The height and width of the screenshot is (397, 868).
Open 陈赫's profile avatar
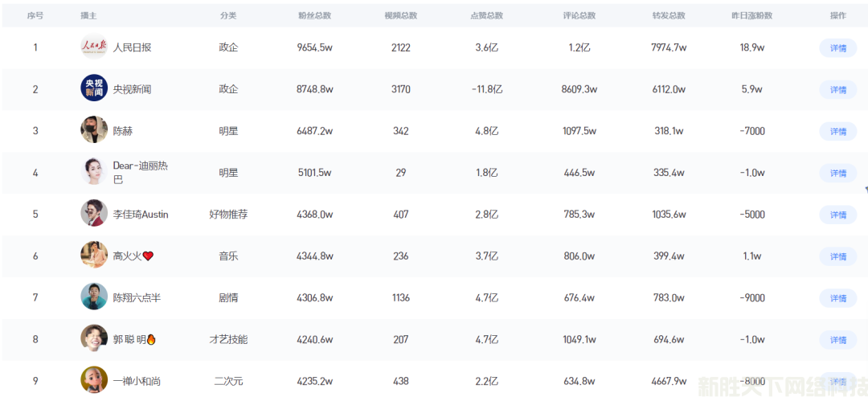click(x=94, y=130)
